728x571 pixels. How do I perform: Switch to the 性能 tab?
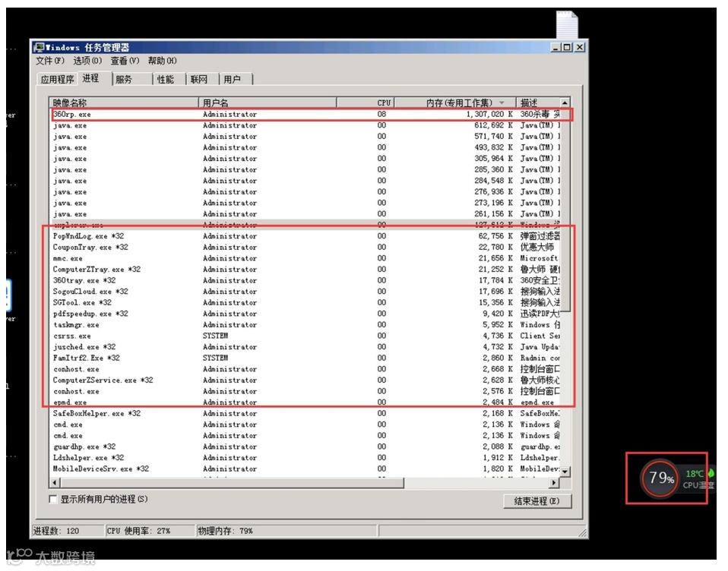(169, 79)
